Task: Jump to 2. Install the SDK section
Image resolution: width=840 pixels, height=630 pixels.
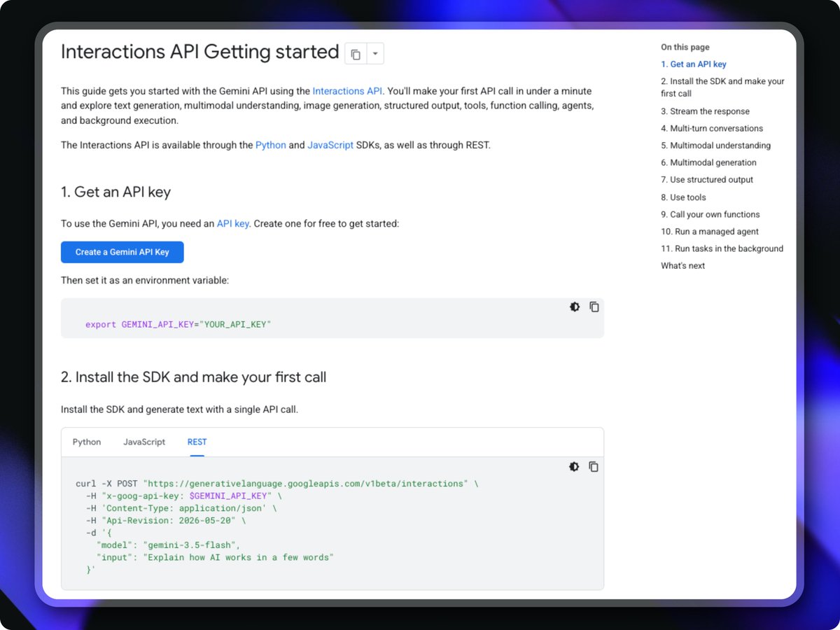Action: 722,87
